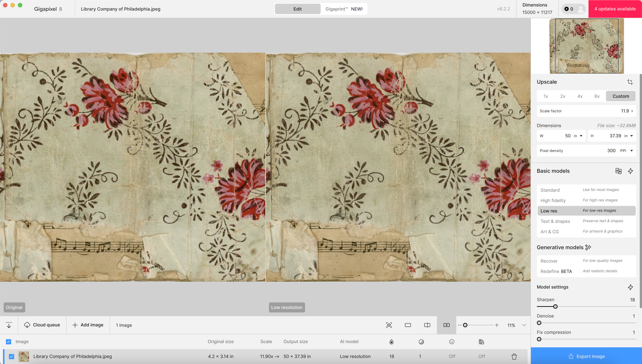The image size is (642, 364).
Task: Open the width unit dropdown
Action: point(578,136)
